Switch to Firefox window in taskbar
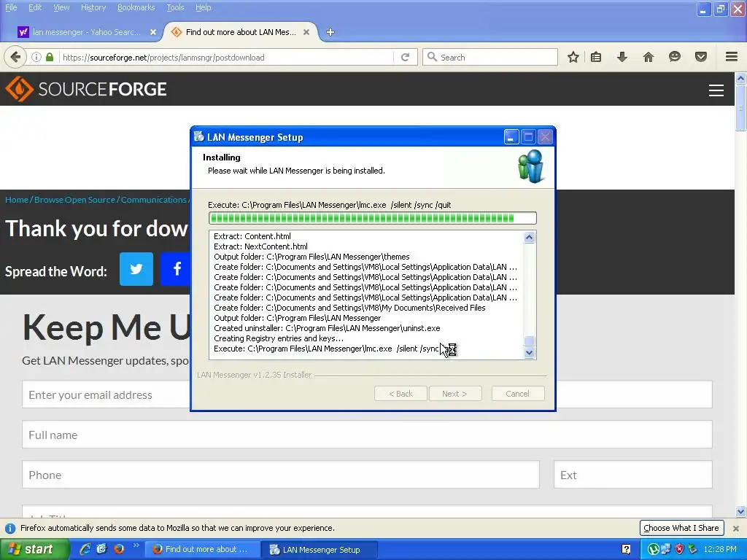 point(203,549)
